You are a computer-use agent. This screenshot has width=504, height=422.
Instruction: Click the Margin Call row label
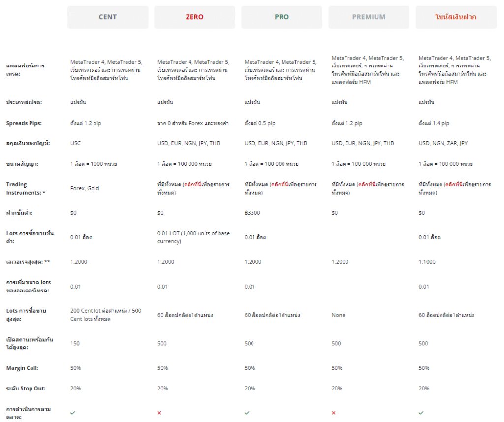point(22,368)
